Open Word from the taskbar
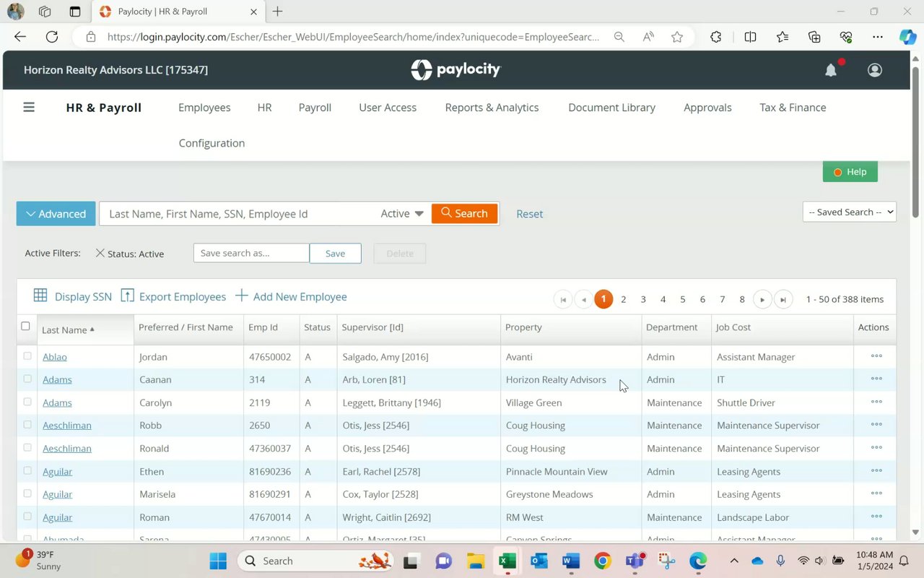This screenshot has height=578, width=924. (x=571, y=561)
